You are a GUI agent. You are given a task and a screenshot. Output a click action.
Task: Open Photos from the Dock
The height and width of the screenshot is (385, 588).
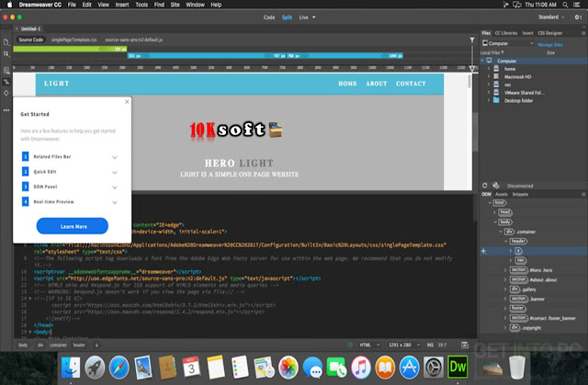(288, 368)
